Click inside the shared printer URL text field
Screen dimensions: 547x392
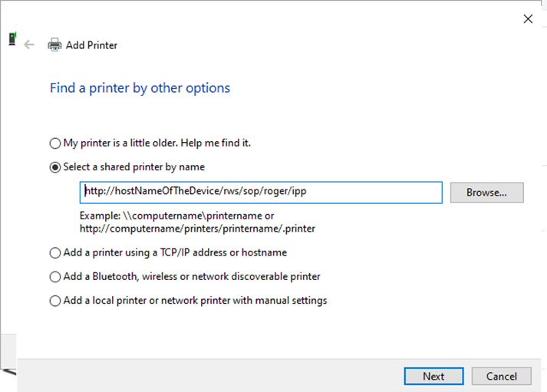coord(261,192)
